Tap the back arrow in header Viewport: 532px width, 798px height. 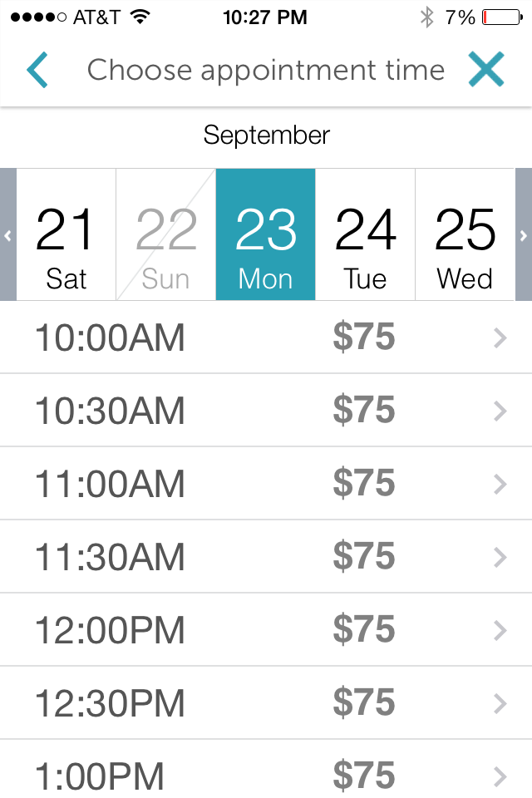[x=37, y=70]
